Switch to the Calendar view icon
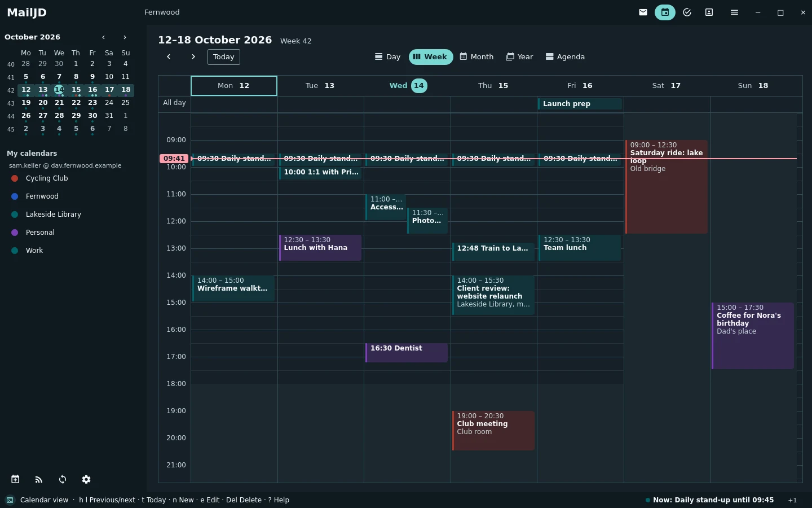812x508 pixels. pyautogui.click(x=665, y=12)
